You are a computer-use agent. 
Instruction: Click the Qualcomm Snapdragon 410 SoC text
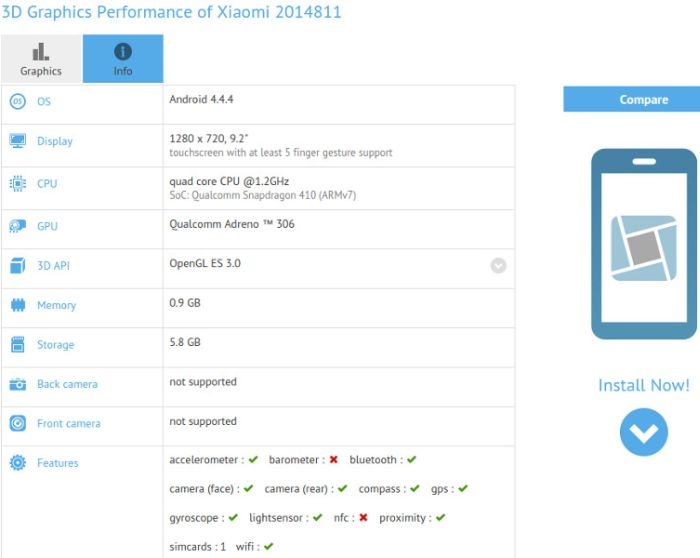click(x=262, y=195)
